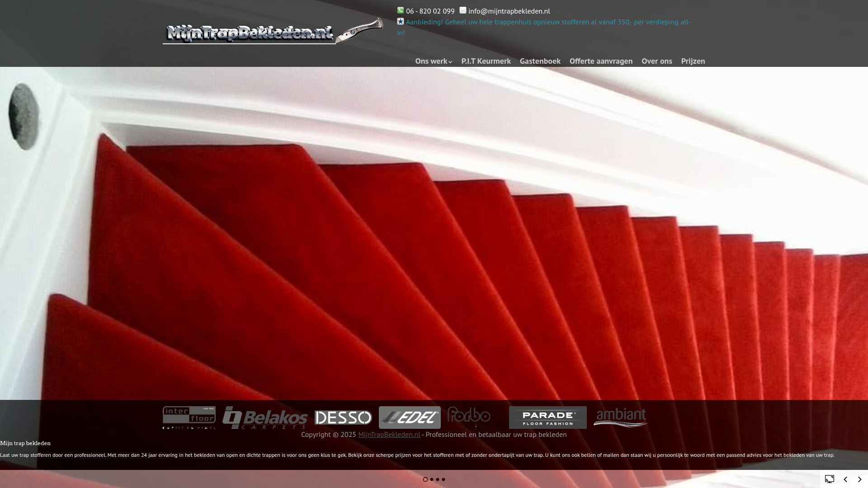Click the 'Mijn trap bekleden' heading text
The width and height of the screenshot is (868, 488).
[x=25, y=443]
